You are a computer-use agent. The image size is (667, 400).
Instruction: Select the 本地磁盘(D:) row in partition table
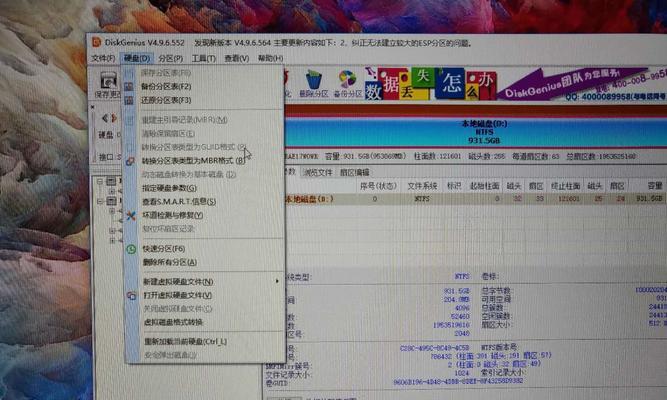coord(474,199)
